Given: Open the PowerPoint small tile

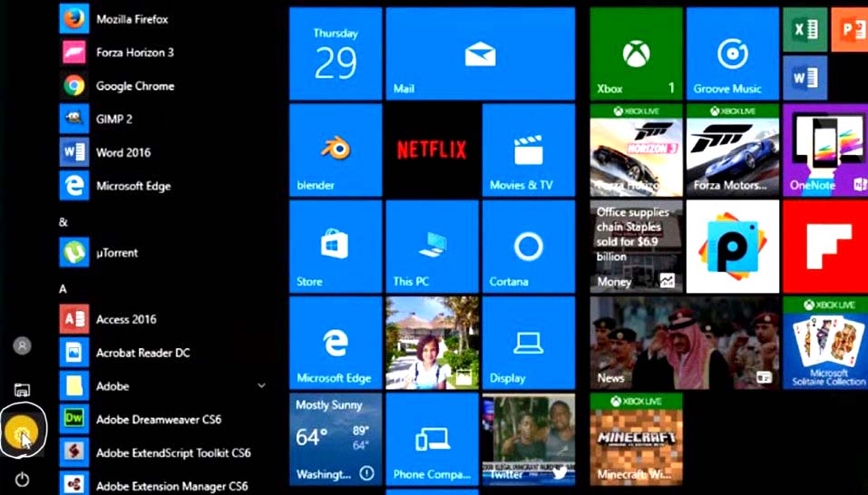Looking at the screenshot, I should pyautogui.click(x=850, y=29).
